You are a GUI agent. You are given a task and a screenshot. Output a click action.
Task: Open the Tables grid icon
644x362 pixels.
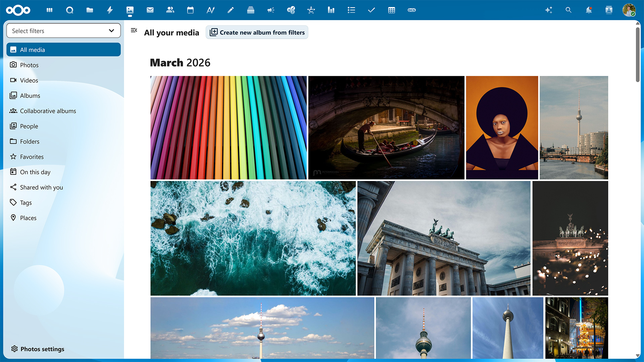[391, 10]
